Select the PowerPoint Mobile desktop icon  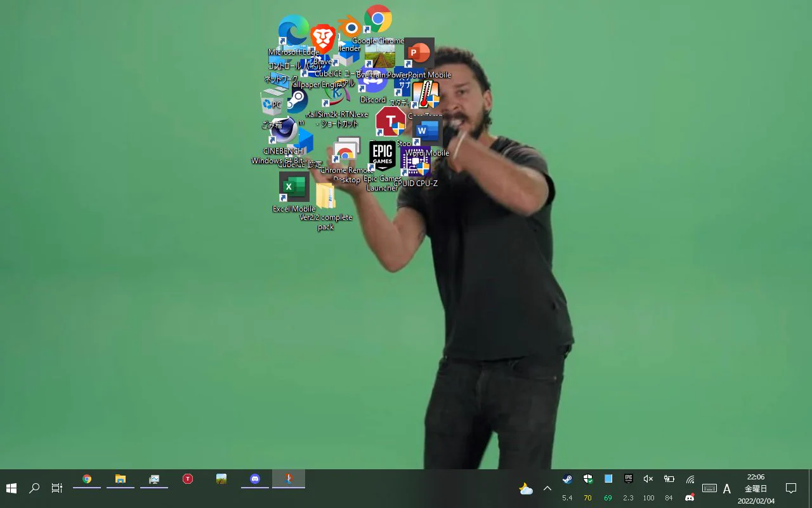(x=419, y=53)
